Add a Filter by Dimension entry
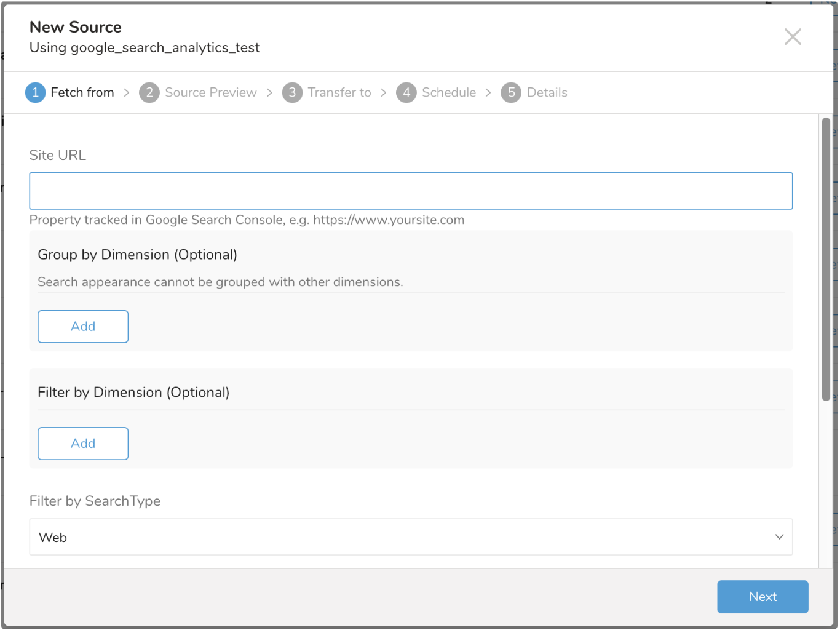The height and width of the screenshot is (630, 840). point(83,444)
